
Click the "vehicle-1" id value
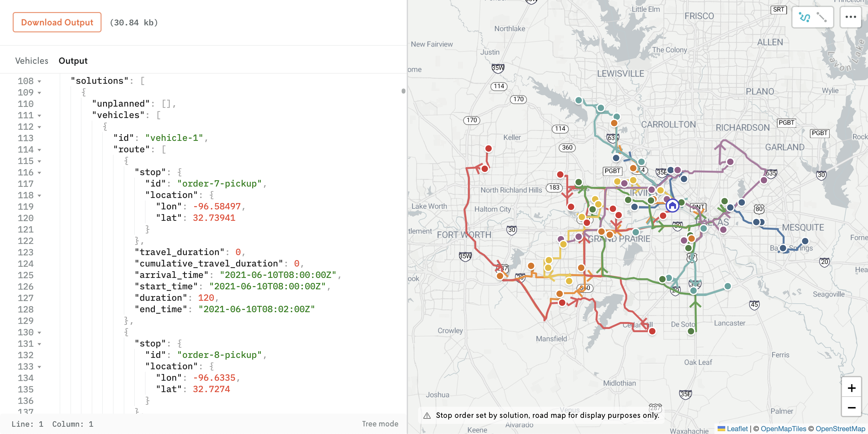click(174, 138)
